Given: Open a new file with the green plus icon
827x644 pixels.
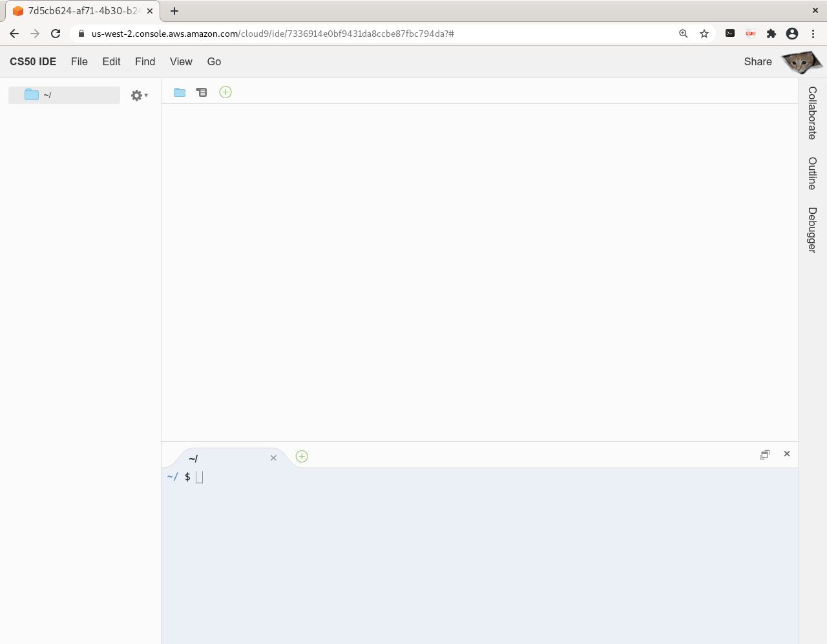Looking at the screenshot, I should [225, 92].
